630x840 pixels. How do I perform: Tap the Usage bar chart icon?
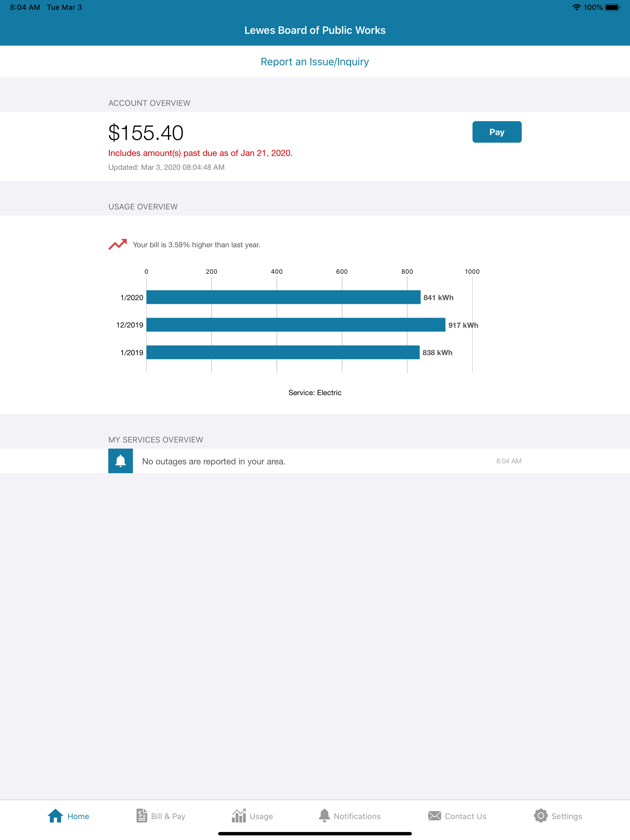click(239, 816)
